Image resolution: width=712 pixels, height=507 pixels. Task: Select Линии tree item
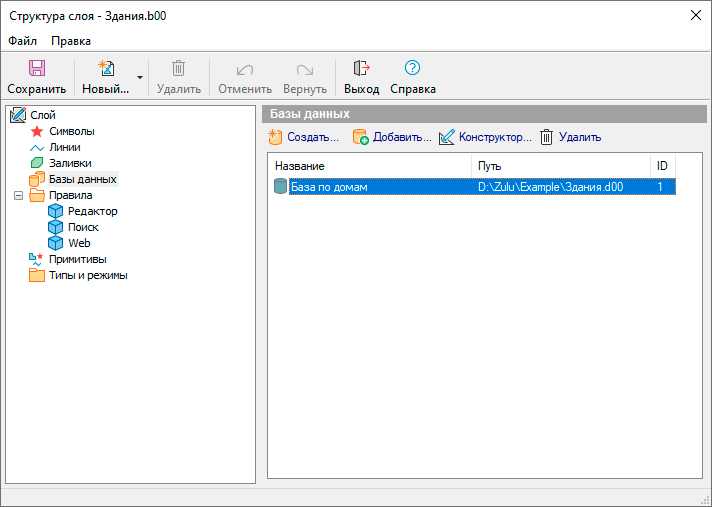[x=65, y=147]
